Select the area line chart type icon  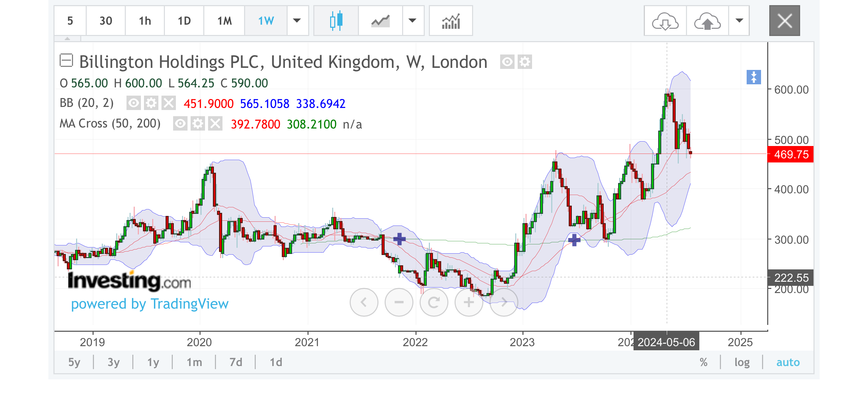click(380, 21)
